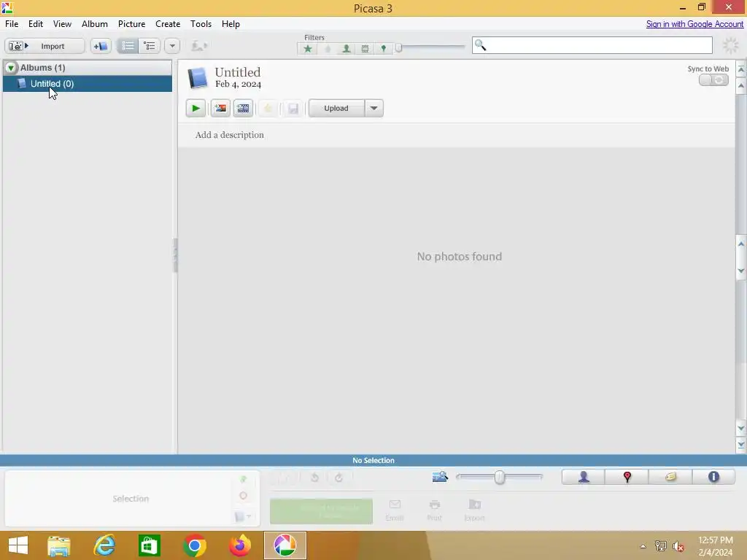Play fullscreen slideshow with green arrow
This screenshot has width=747, height=560.
tap(196, 108)
